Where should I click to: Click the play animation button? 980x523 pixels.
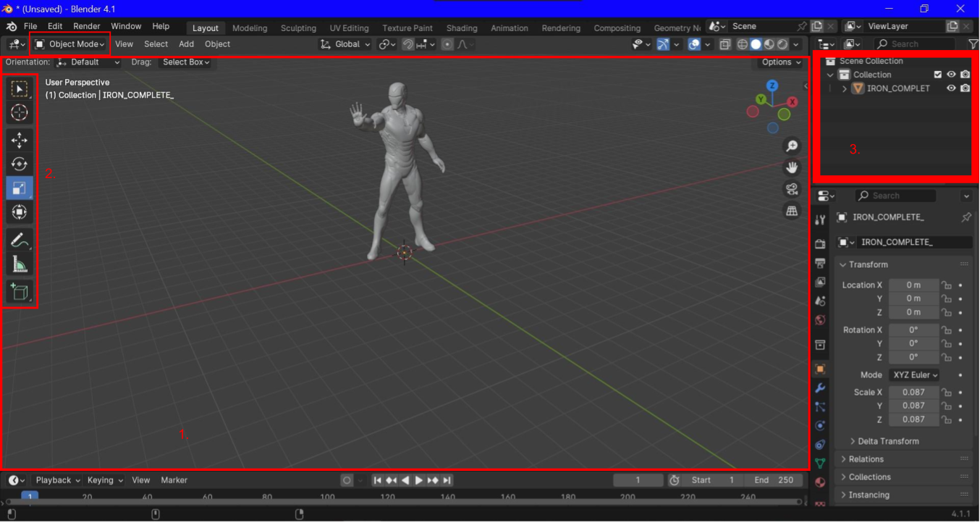(418, 480)
